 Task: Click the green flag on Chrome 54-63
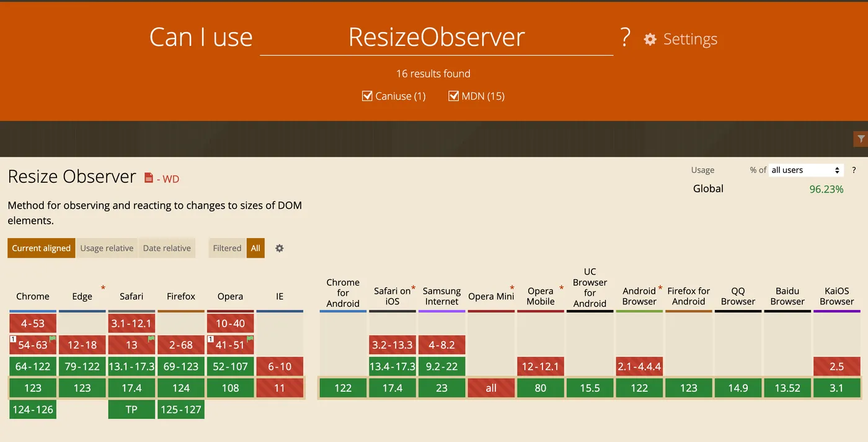click(x=53, y=339)
